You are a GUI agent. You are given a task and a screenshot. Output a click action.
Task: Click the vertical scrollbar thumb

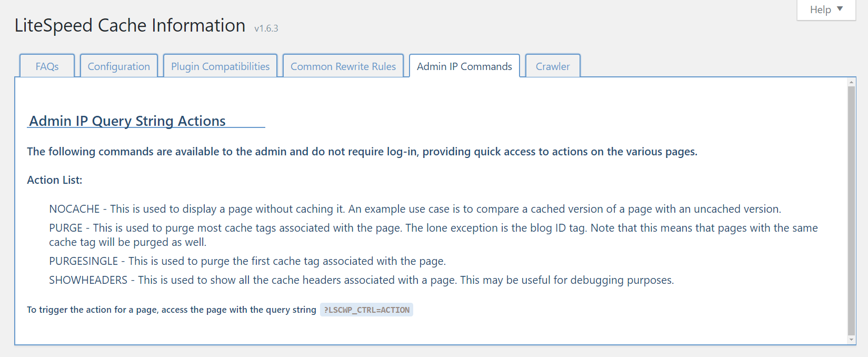(851, 211)
